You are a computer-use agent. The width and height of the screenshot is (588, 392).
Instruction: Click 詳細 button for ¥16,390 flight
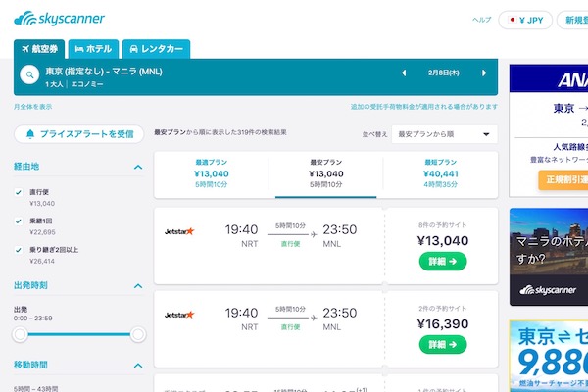pos(443,345)
